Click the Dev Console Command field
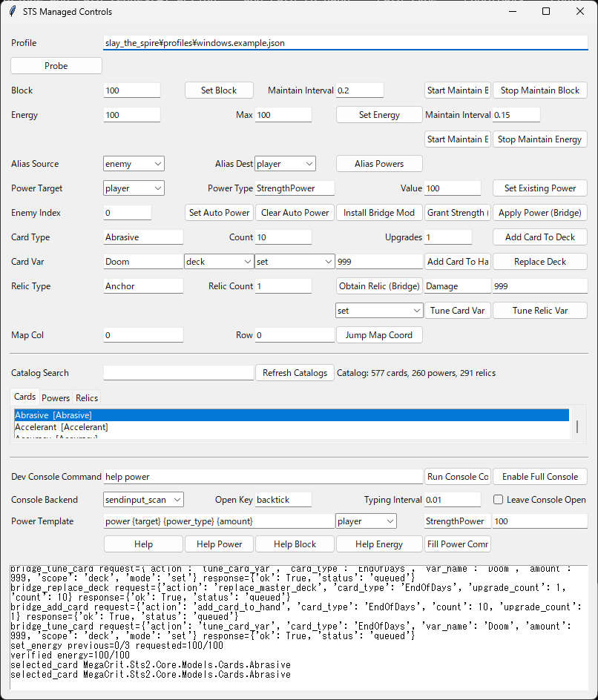 tap(263, 477)
